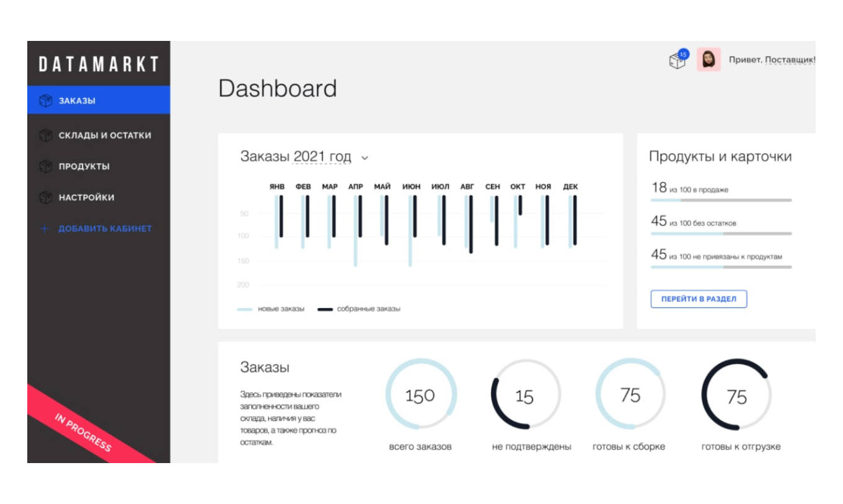Click the Перейти в раздел button
843x504 pixels.
[x=699, y=299]
